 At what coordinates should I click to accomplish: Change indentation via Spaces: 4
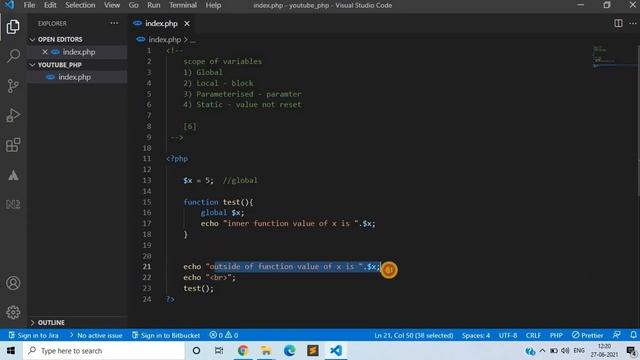click(476, 335)
